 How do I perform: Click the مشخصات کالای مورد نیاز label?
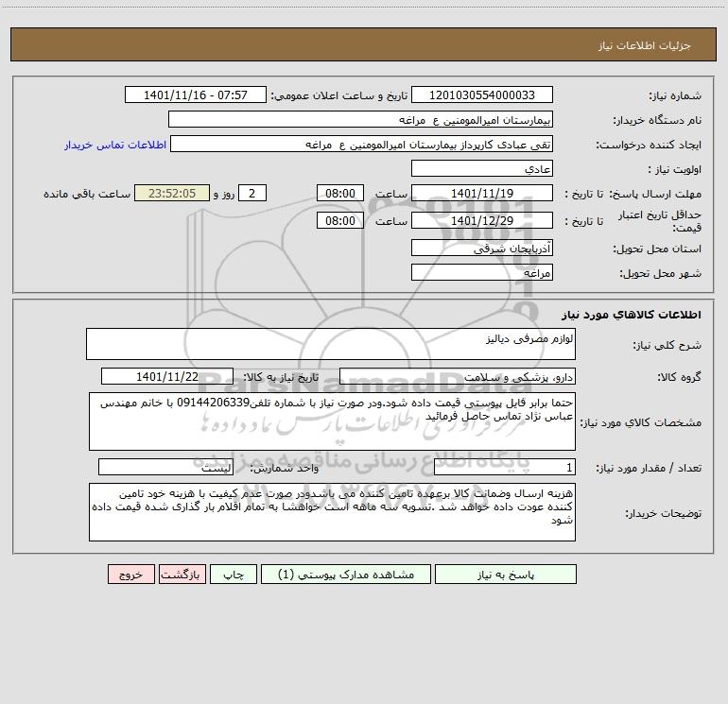coord(641,422)
